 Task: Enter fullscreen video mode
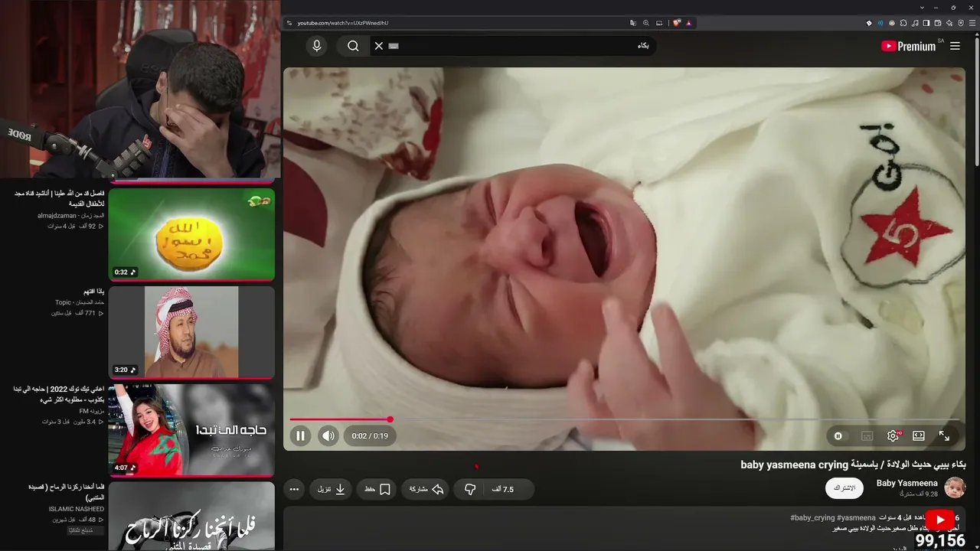tap(944, 436)
